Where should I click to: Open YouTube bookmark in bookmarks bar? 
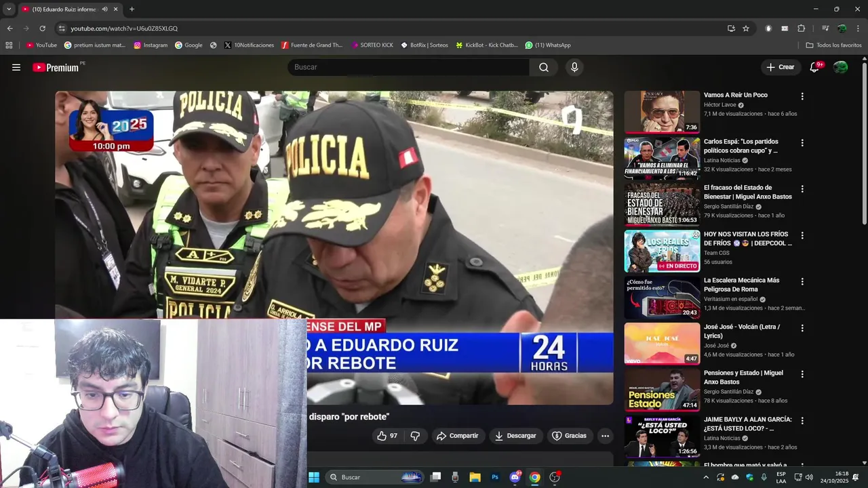pos(41,45)
